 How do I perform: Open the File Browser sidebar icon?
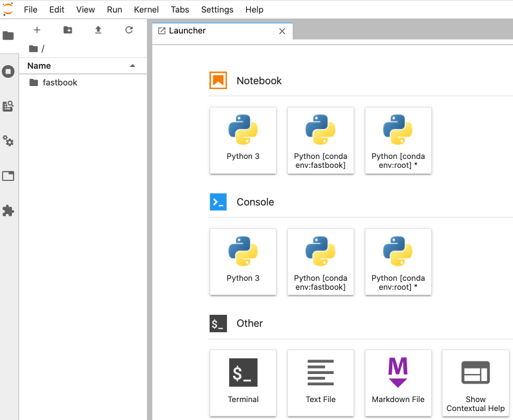[8, 36]
